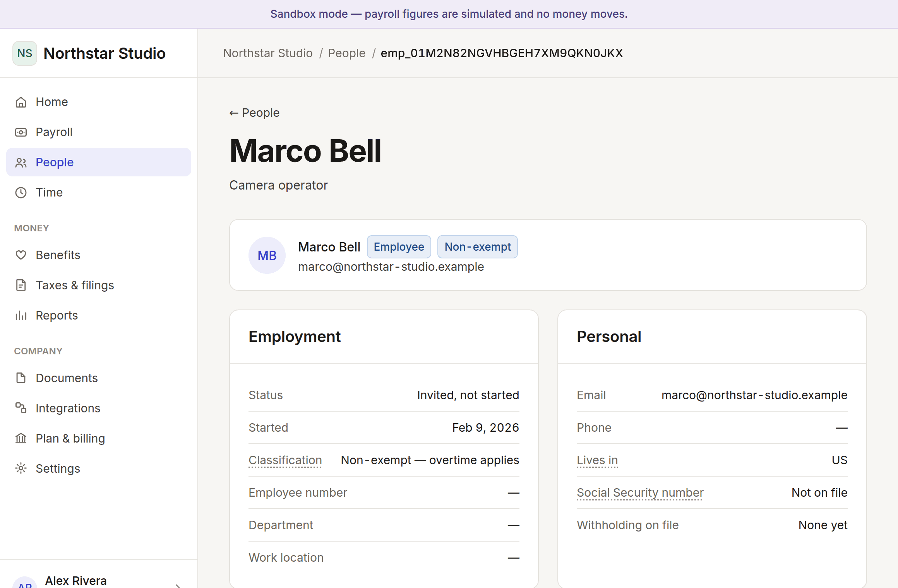Click the Department label
Viewport: 898px width, 588px height.
click(x=281, y=525)
